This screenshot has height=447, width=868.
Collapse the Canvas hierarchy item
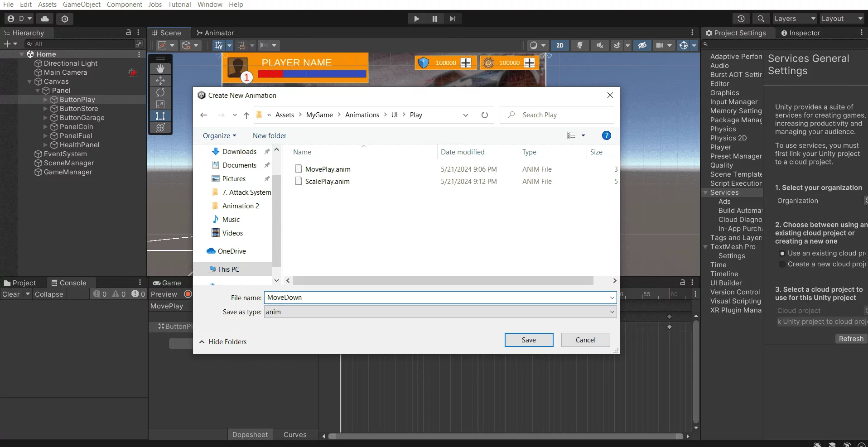(x=30, y=82)
